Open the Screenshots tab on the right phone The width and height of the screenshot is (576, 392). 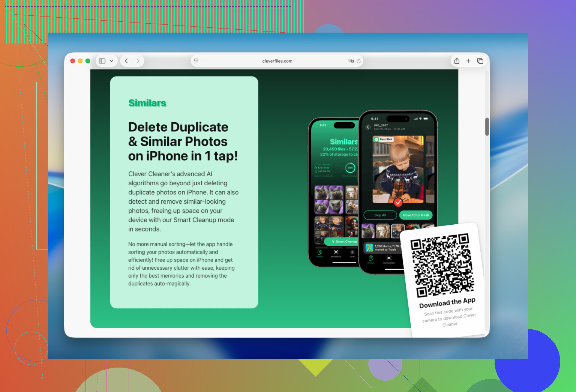click(389, 260)
